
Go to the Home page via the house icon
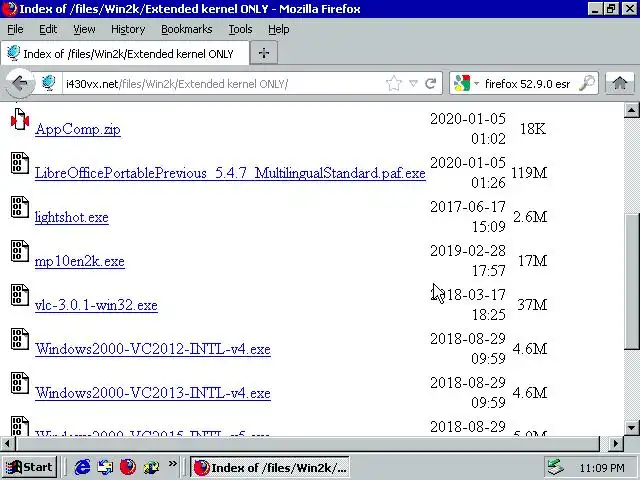620,84
